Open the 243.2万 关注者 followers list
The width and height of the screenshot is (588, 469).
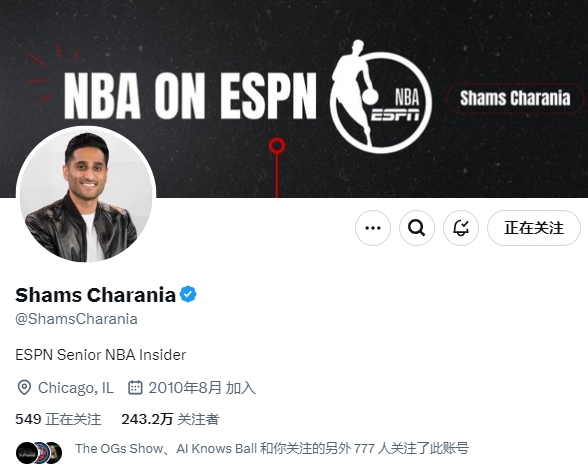[170, 419]
